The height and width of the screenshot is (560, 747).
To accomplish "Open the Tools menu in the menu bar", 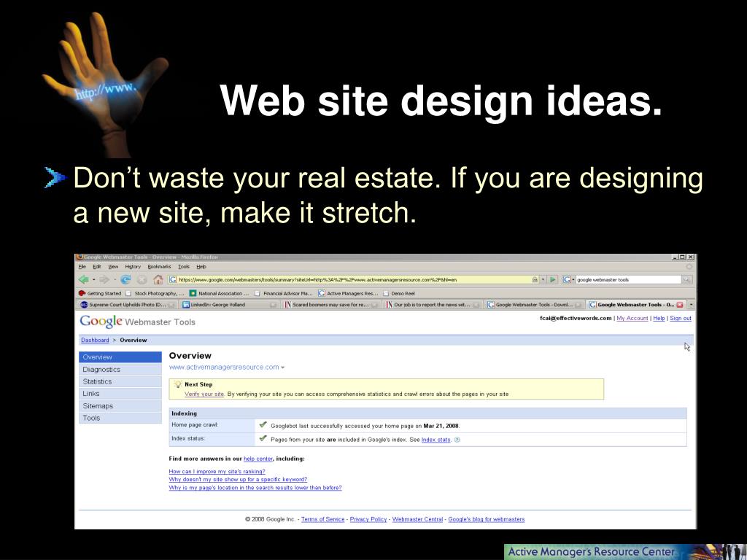I will [184, 267].
